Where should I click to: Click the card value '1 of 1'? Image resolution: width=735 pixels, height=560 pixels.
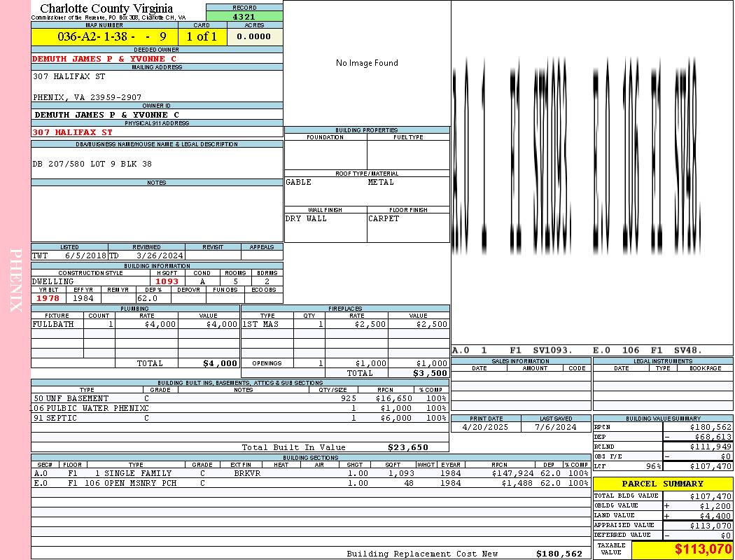202,36
